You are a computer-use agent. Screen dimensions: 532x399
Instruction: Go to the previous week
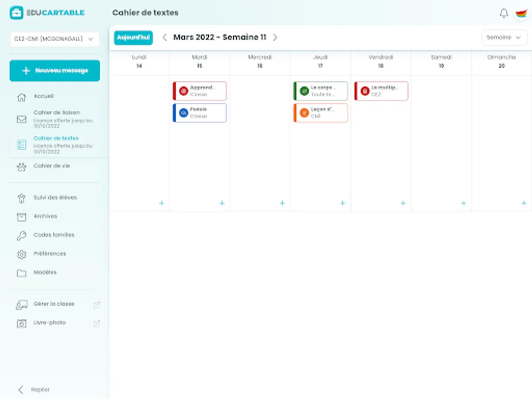[164, 38]
